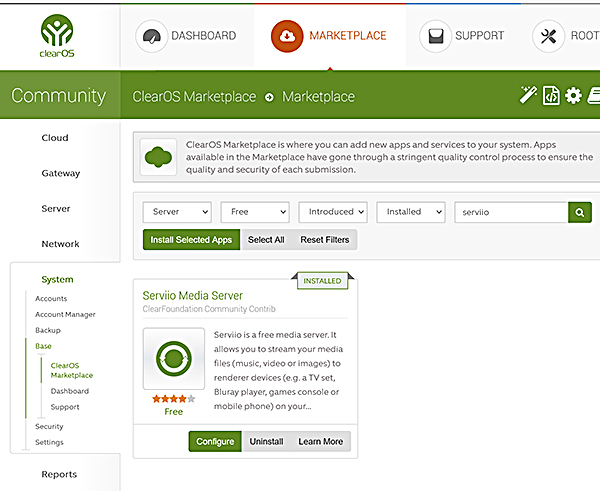Viewport: 600px width, 491px height.
Task: Open the Support tab
Action: (463, 36)
